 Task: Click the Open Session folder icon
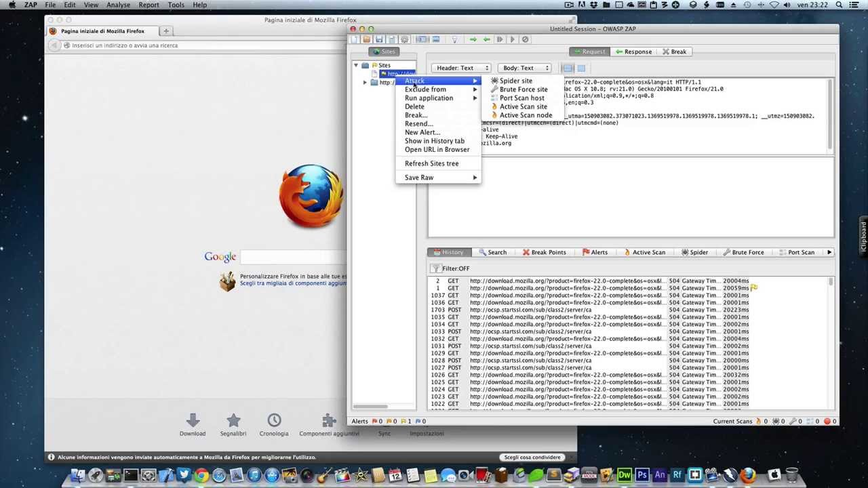point(367,39)
